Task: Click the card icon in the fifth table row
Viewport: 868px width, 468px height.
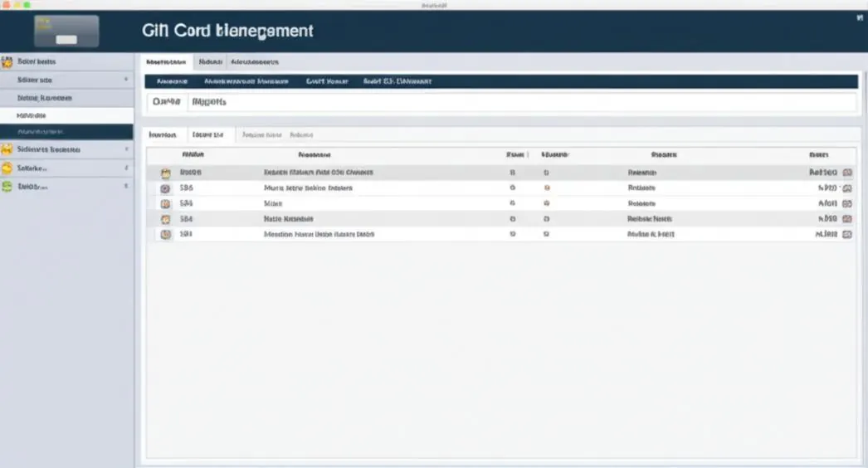Action: tap(165, 234)
